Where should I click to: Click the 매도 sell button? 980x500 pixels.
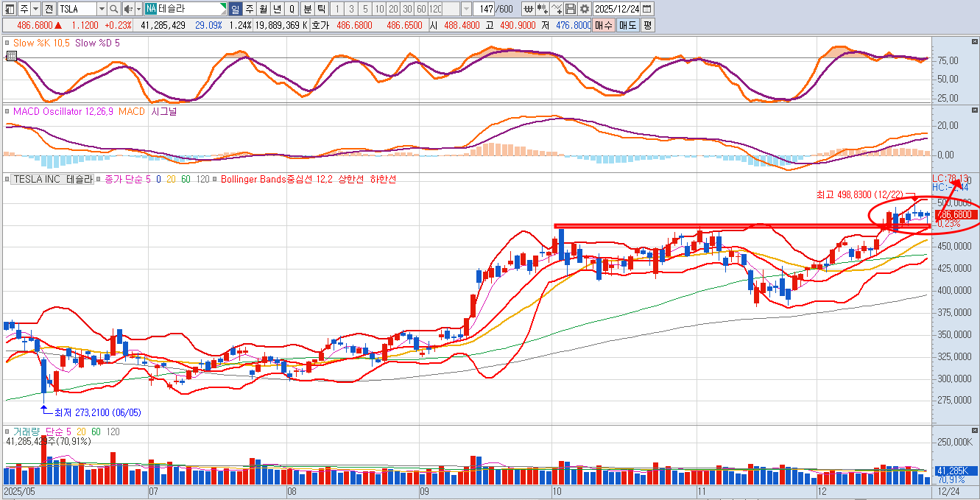[627, 25]
